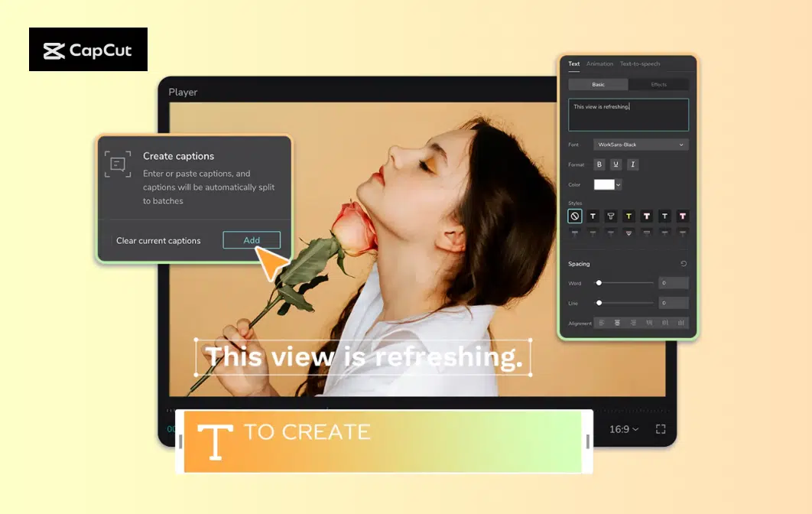Click Clear current captions
812x514 pixels.
pyautogui.click(x=158, y=240)
